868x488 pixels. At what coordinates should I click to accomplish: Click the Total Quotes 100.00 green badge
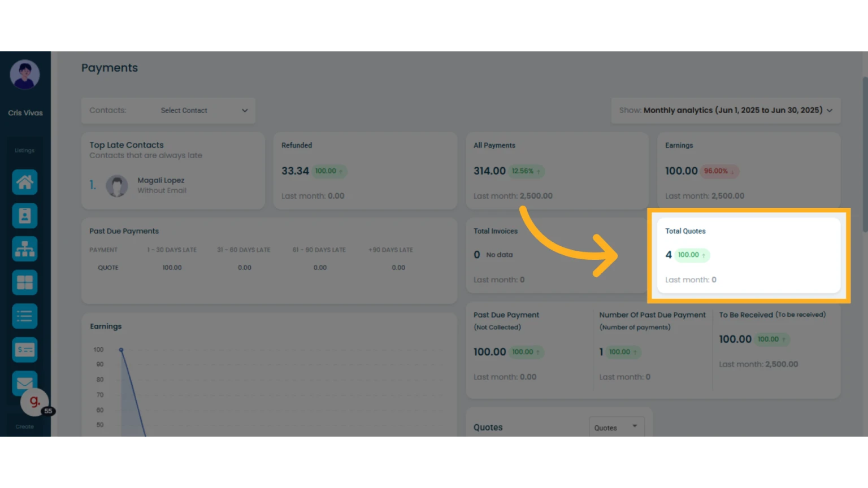coord(692,255)
